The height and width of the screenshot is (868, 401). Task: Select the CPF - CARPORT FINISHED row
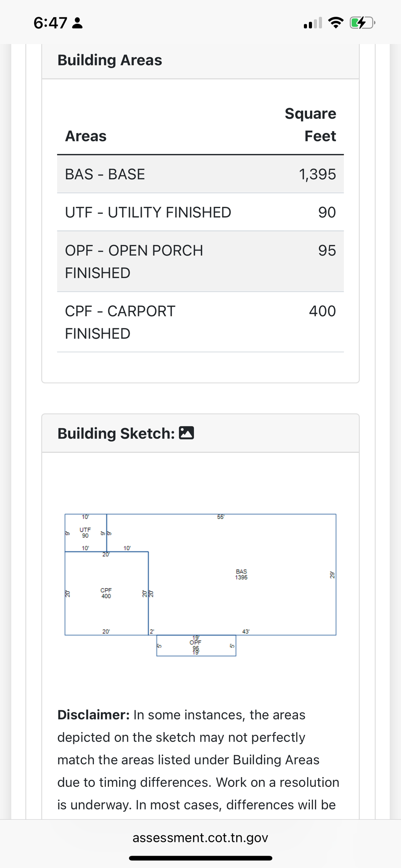pyautogui.click(x=200, y=322)
